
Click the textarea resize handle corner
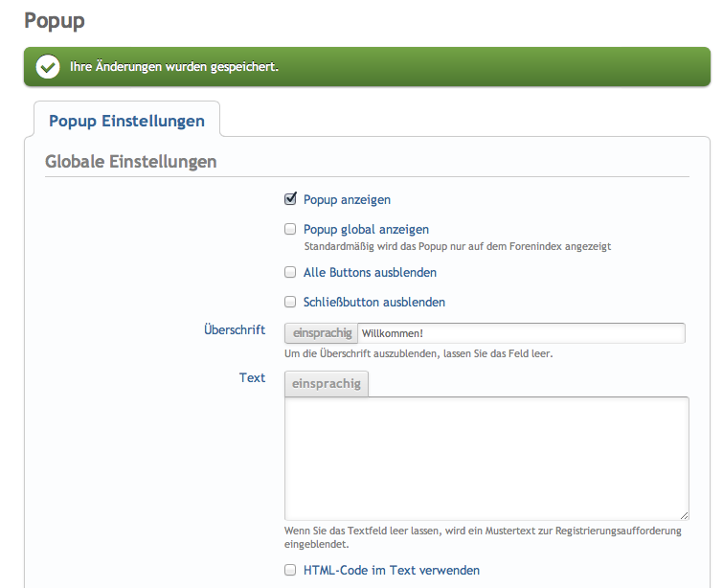684,515
